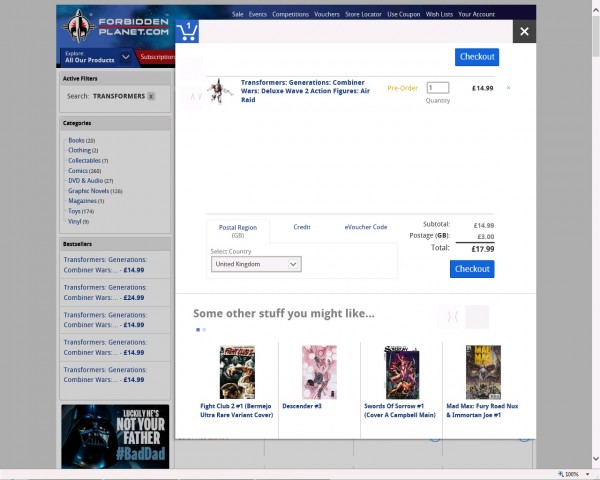Click the shopping cart basket icon
The width and height of the screenshot is (600, 480).
[x=187, y=31]
